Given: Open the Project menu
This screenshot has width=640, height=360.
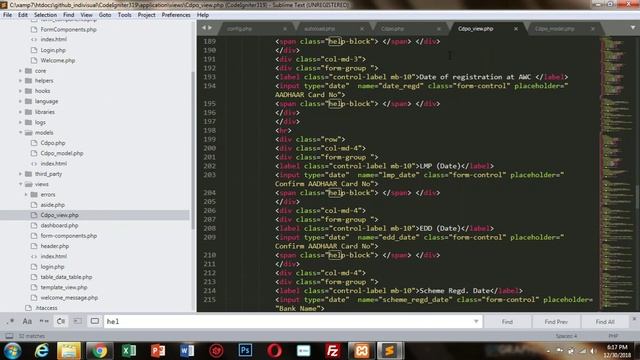Looking at the screenshot, I should pyautogui.click(x=147, y=15).
